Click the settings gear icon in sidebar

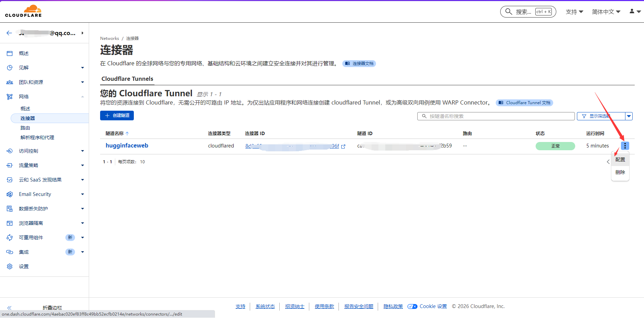[10, 266]
